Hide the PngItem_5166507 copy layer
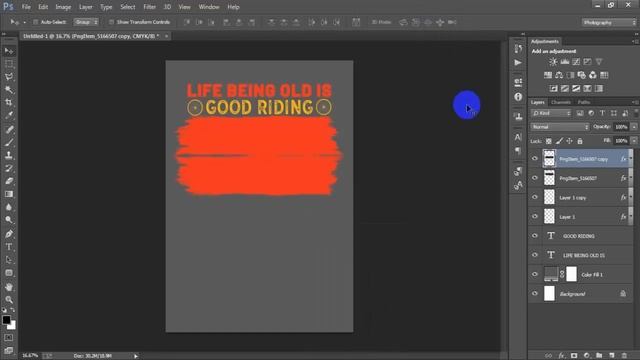The width and height of the screenshot is (640, 360). [535, 158]
